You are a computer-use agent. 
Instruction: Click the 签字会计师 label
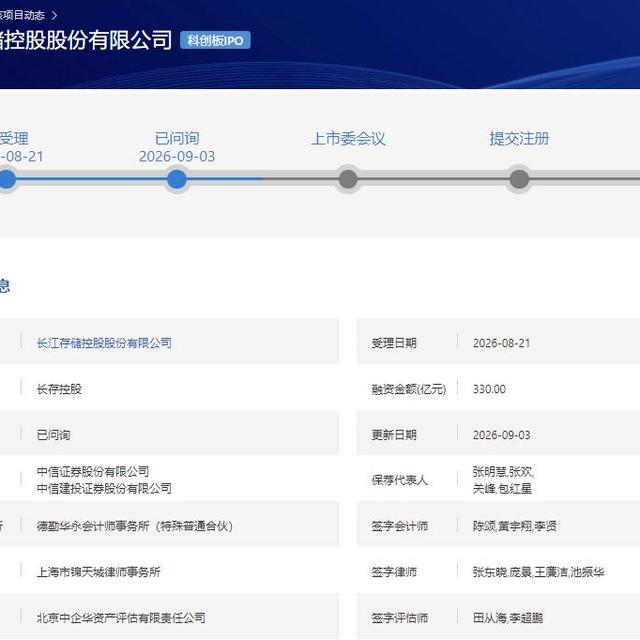(400, 526)
